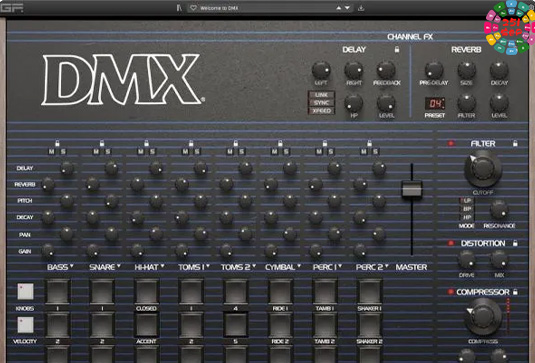The image size is (535, 363).
Task: Click the Distortion DRIVE knob
Action: coord(466,260)
